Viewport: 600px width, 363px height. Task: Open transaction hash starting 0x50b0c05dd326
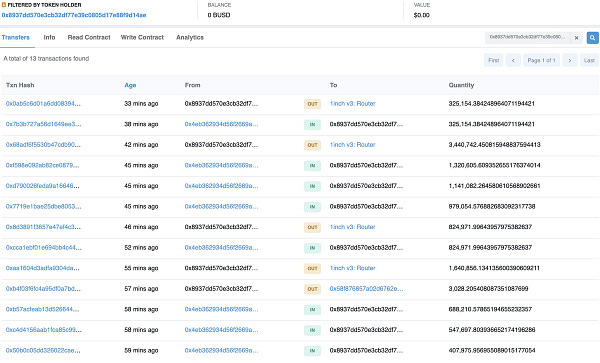click(x=43, y=351)
